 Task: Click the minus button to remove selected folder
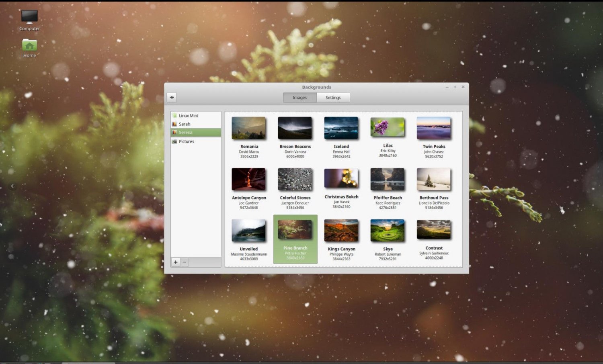(x=185, y=262)
